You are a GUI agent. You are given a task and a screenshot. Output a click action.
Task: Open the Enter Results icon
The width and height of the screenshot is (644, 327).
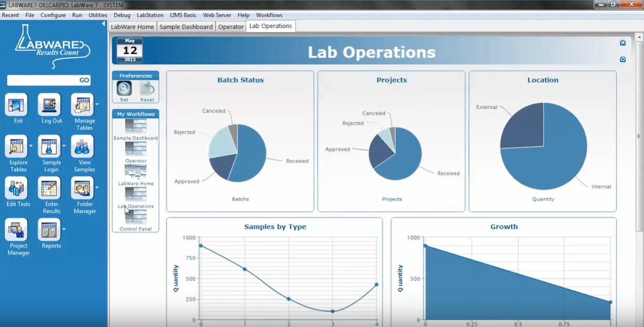[x=49, y=188]
